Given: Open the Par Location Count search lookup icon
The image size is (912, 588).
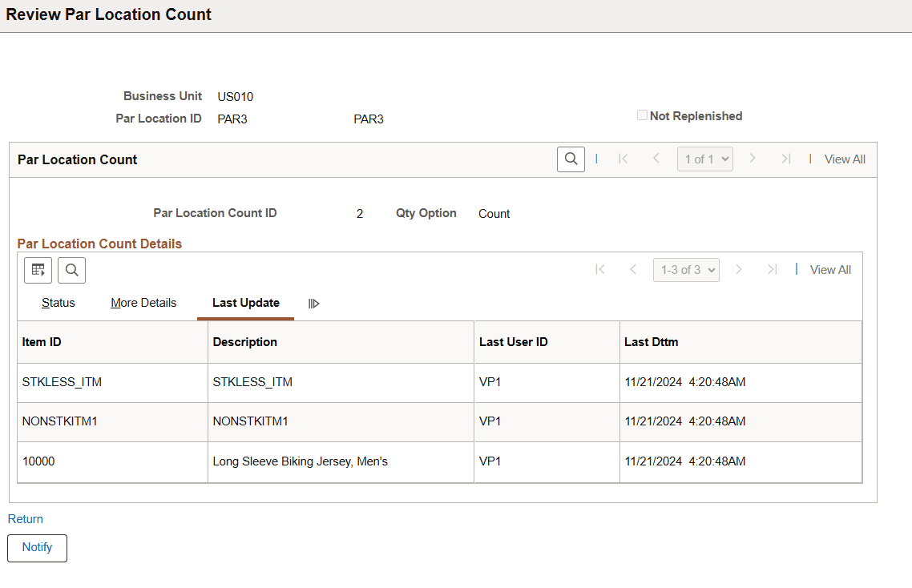Looking at the screenshot, I should 571,159.
